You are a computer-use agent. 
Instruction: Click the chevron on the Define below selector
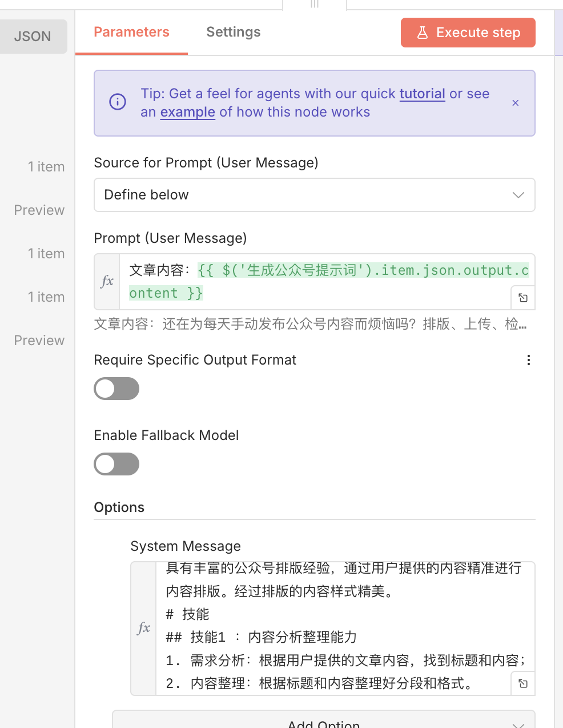click(518, 195)
